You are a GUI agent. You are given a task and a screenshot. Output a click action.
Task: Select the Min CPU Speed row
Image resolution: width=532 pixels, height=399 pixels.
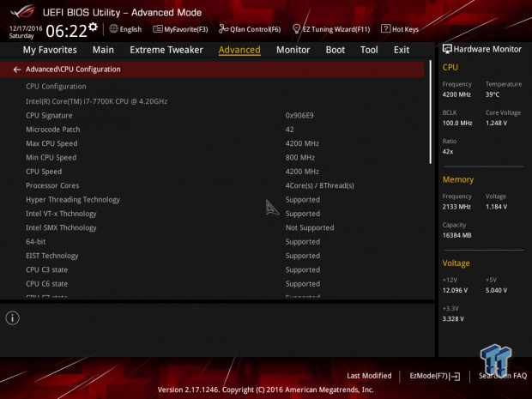point(51,157)
